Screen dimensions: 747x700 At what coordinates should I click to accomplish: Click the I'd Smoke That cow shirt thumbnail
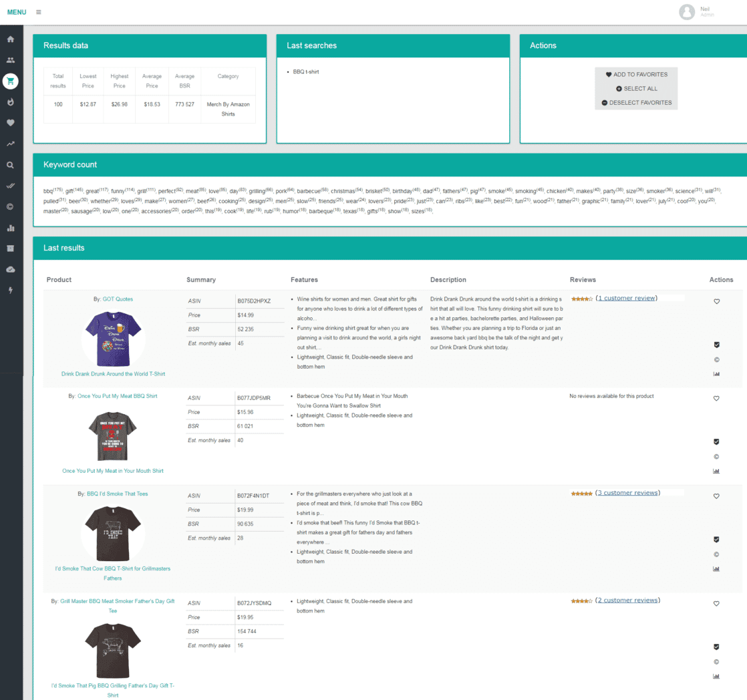113,533
